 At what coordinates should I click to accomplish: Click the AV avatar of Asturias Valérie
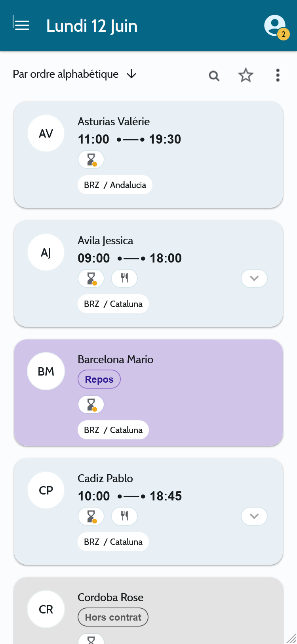(x=46, y=133)
